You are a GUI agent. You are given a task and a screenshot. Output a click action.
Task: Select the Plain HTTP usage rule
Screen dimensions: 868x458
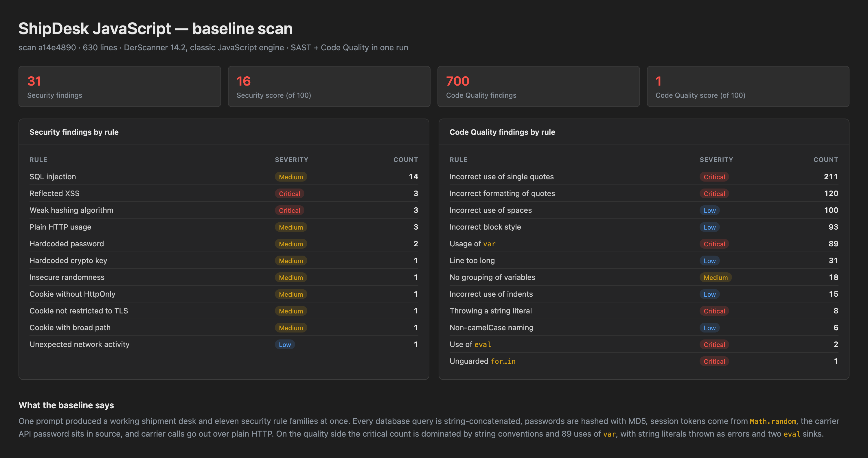pos(60,227)
